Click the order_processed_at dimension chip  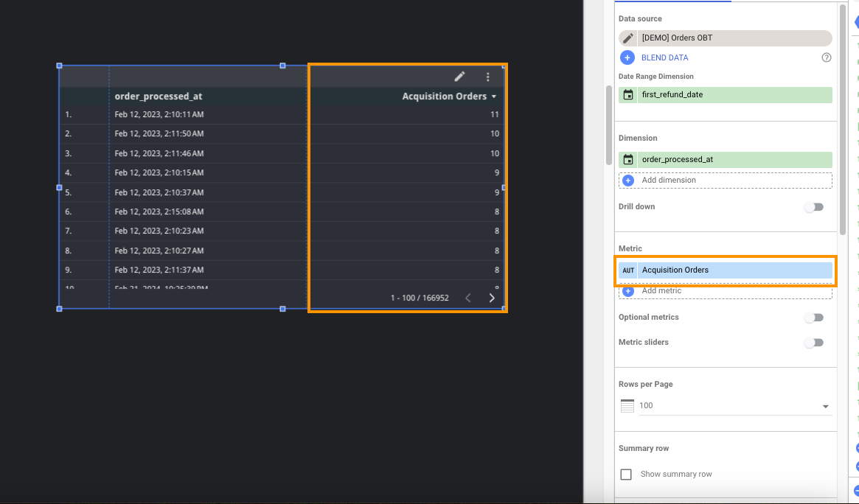726,160
